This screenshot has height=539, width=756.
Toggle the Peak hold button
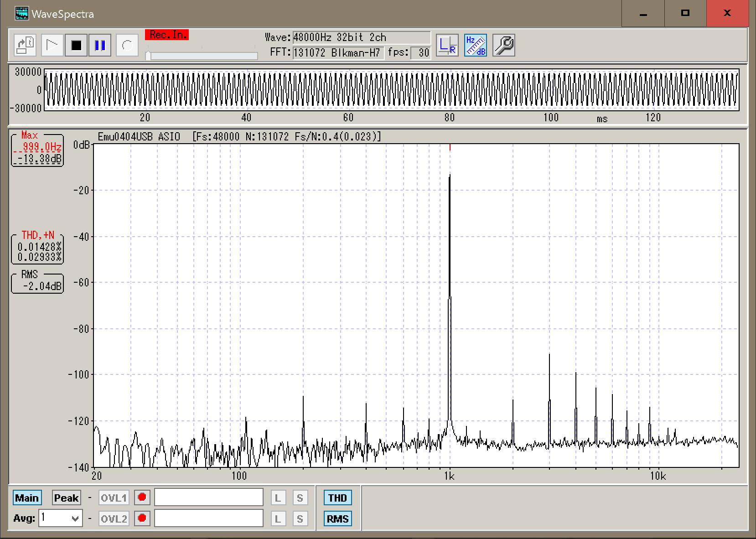tap(66, 498)
